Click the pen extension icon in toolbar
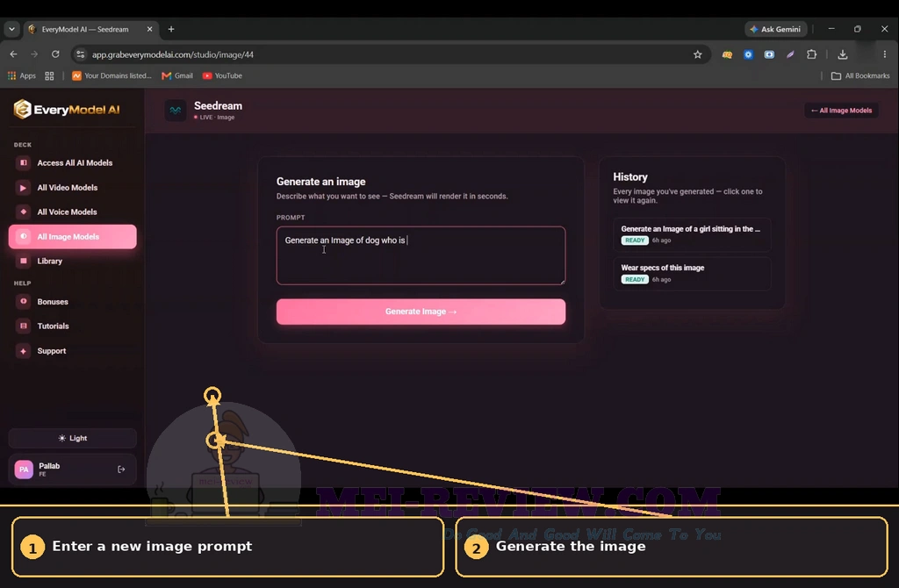 790,54
